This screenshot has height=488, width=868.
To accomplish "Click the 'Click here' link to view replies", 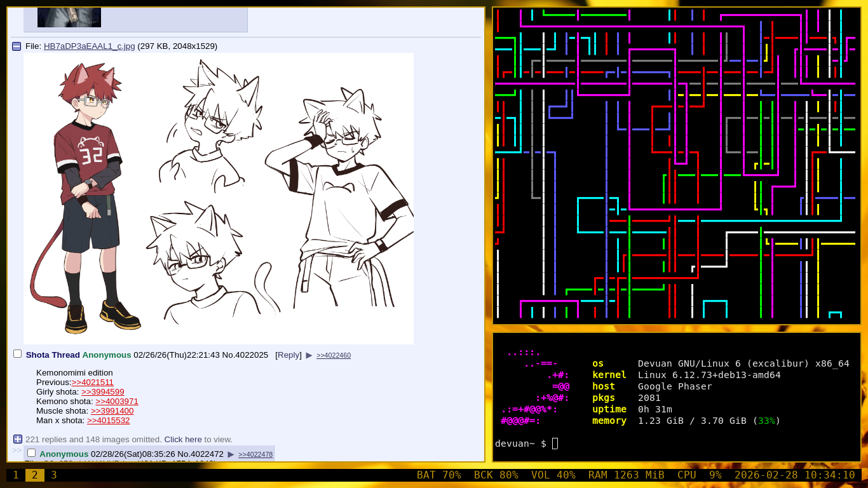I will (183, 440).
